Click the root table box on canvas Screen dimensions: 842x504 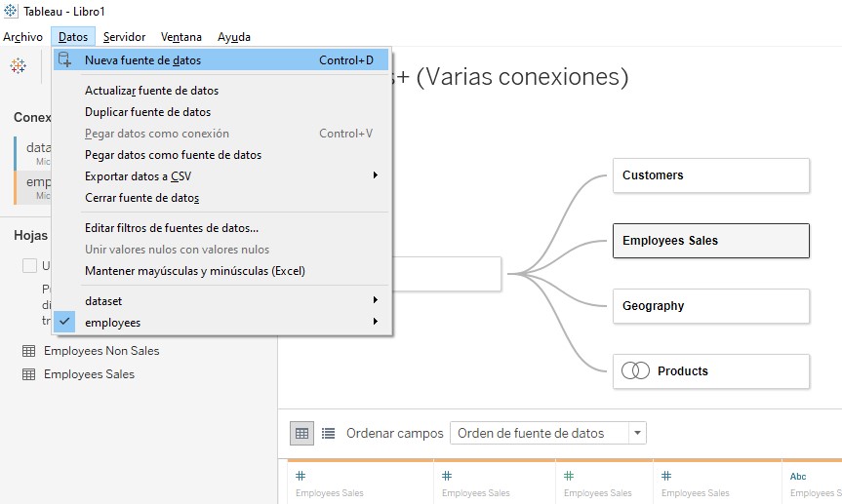(x=447, y=274)
